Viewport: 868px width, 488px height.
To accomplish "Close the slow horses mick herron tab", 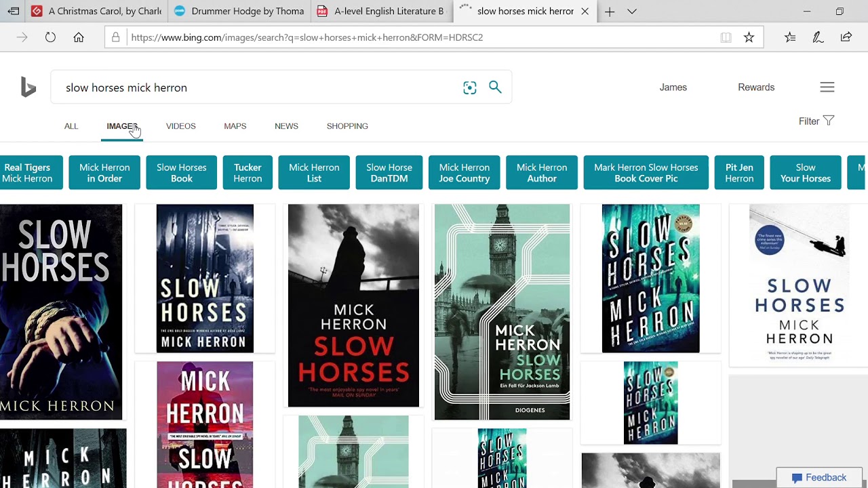I will (x=585, y=12).
